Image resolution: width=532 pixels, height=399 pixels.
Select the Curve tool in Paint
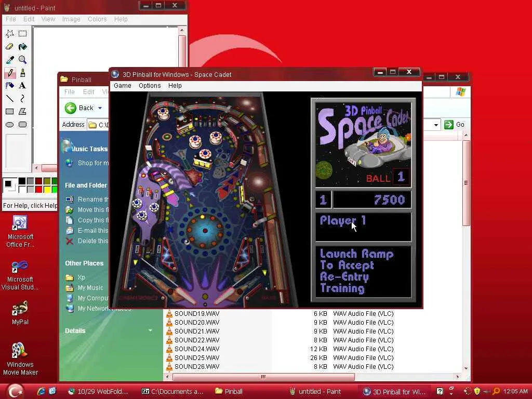point(23,98)
